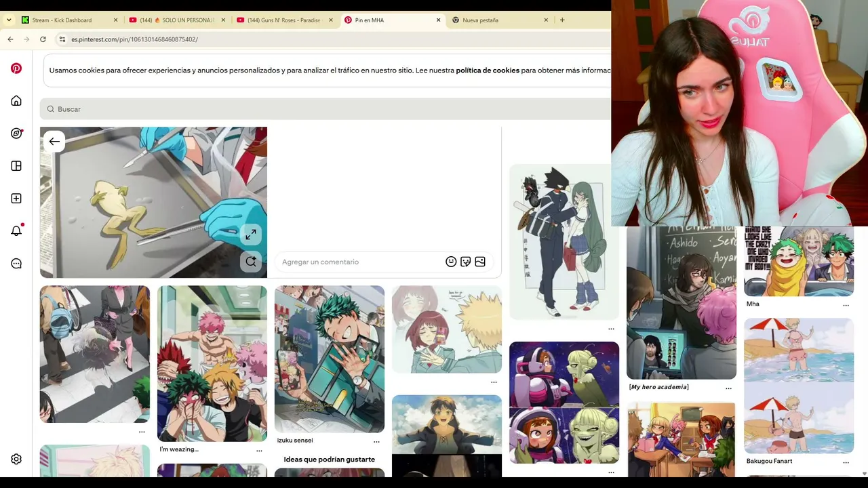Open three-dot menu next to "Bakugou Fanart"
The image size is (868, 488).
point(846,462)
